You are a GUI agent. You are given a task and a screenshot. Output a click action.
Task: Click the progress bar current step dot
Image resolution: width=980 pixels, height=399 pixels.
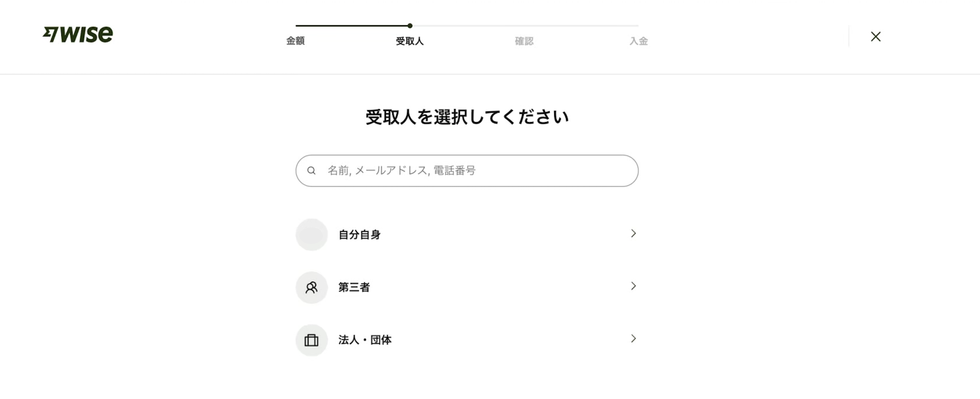[410, 26]
